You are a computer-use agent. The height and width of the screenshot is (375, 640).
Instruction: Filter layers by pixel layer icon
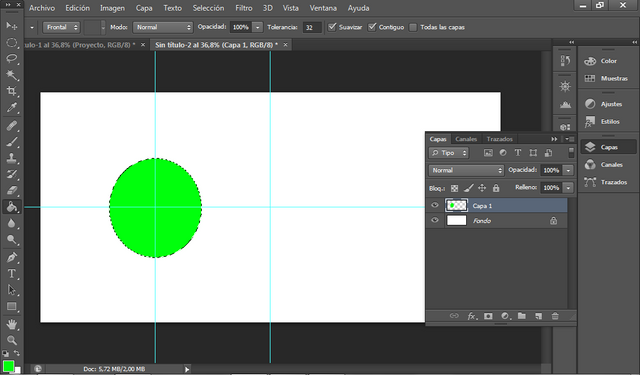point(488,153)
